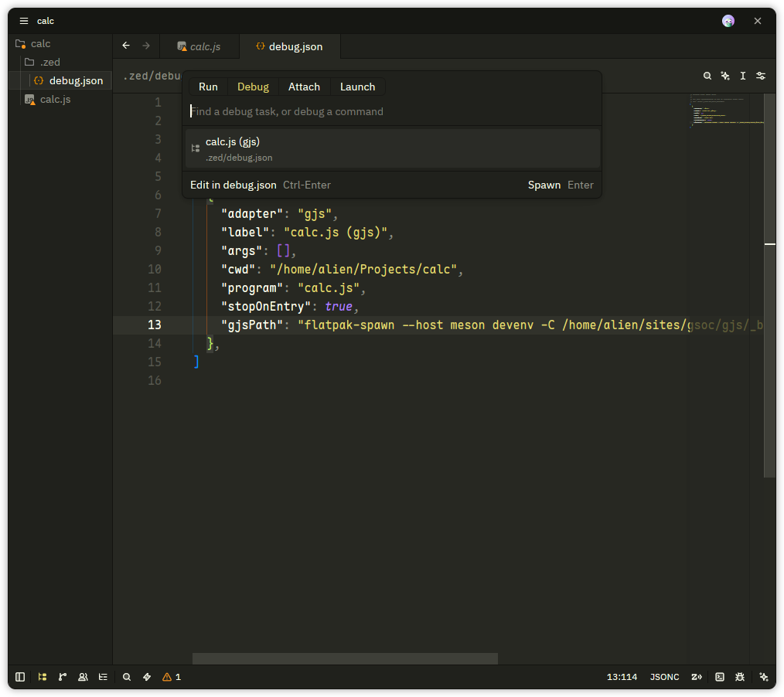
Task: Click the "calc.js (gjs)" label value on line 8
Action: click(336, 233)
